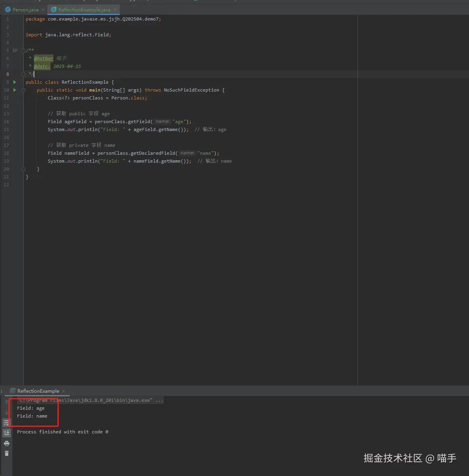Collapse the Javadoc comment at line 5
469x476 pixels.
tap(23, 51)
